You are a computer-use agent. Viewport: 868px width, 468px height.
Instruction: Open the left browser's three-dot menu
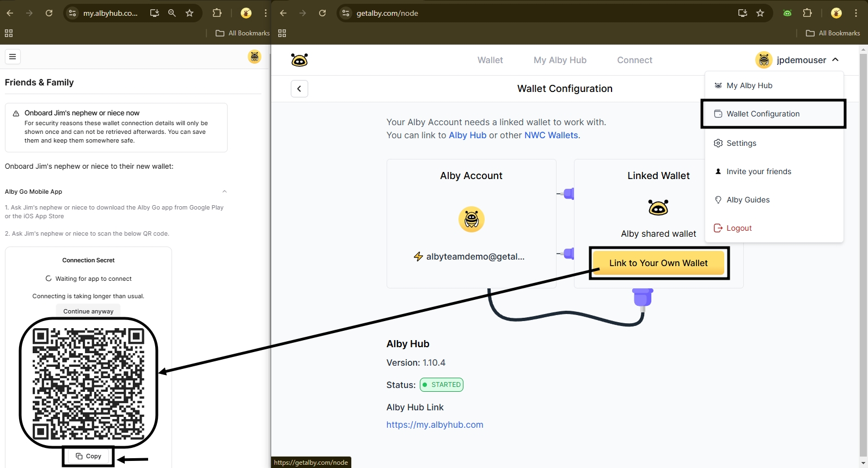pyautogui.click(x=266, y=13)
